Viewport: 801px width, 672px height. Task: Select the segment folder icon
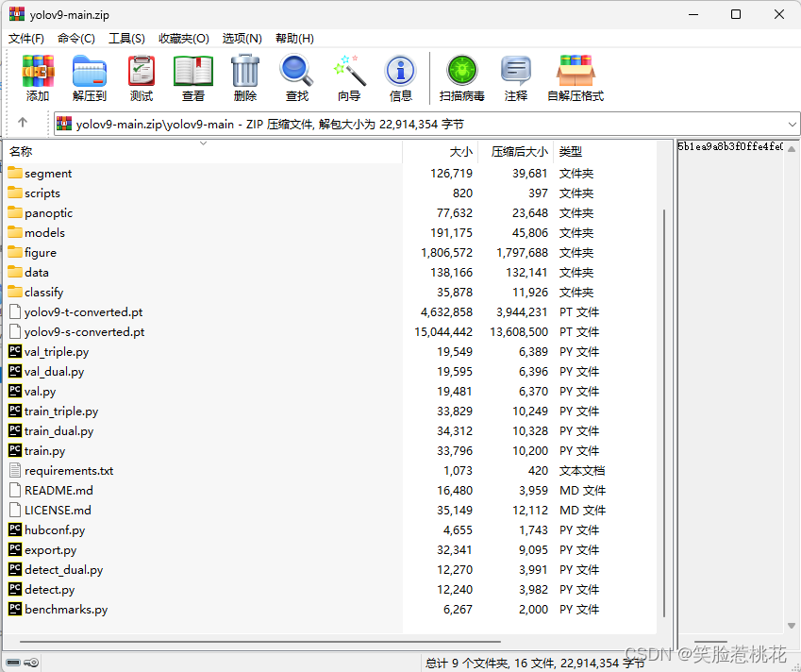click(15, 173)
